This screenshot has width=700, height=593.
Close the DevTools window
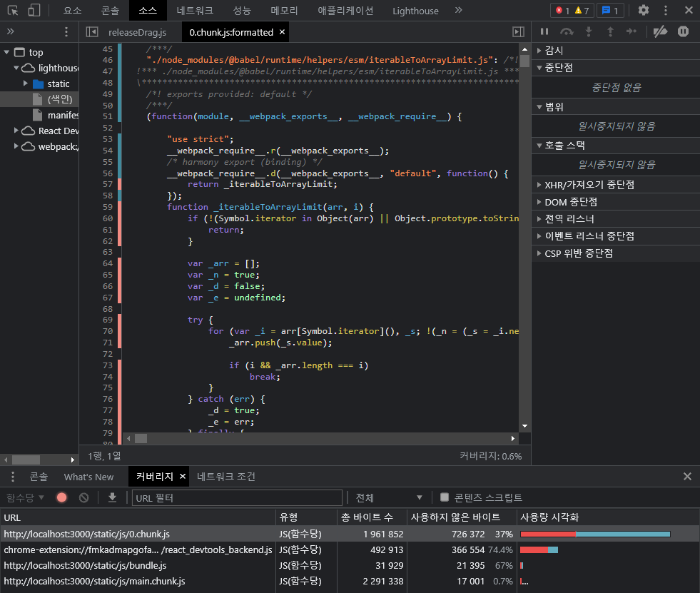click(x=689, y=10)
